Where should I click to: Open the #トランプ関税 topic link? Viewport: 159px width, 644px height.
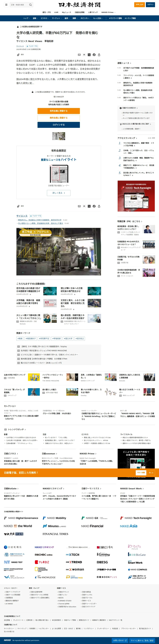tap(130, 18)
